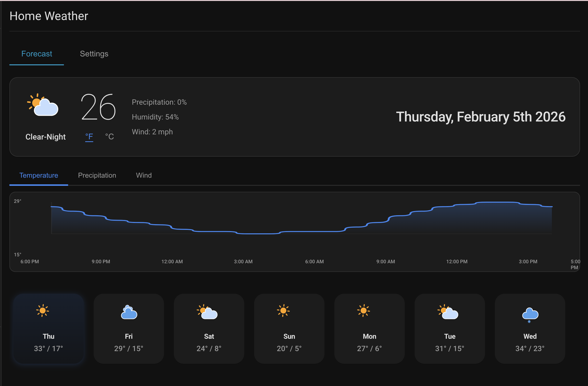Select the Temperature chart tab
The image size is (588, 386).
point(39,175)
